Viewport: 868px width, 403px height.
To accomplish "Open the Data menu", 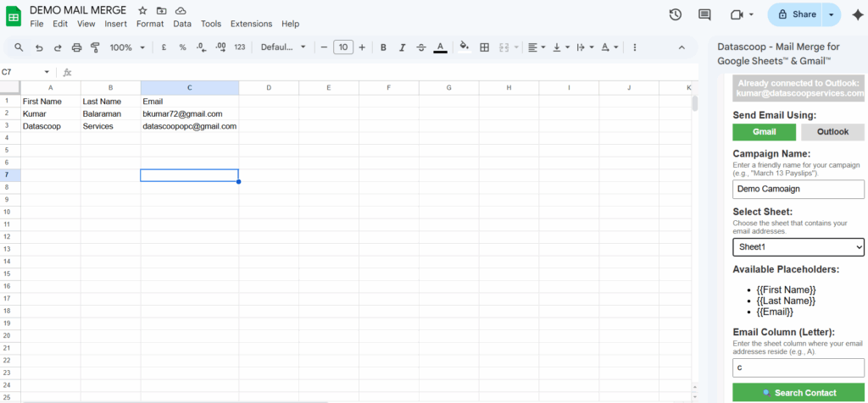I will click(x=182, y=24).
